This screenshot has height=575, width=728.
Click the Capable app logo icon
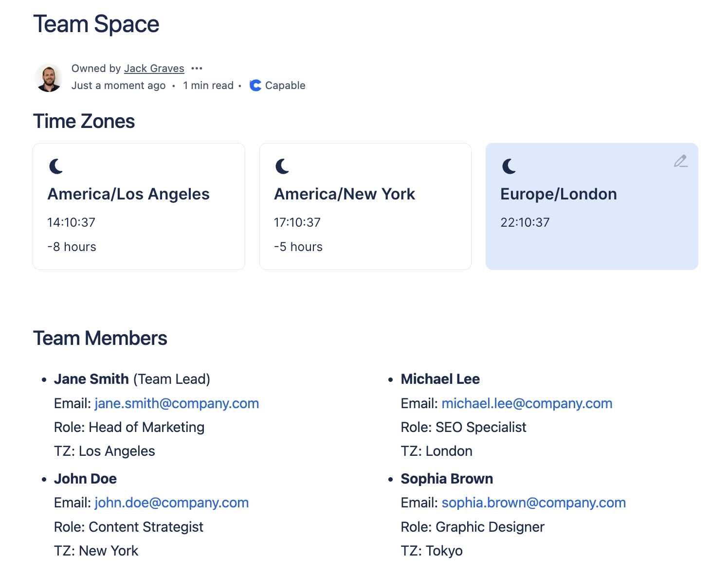click(x=255, y=86)
